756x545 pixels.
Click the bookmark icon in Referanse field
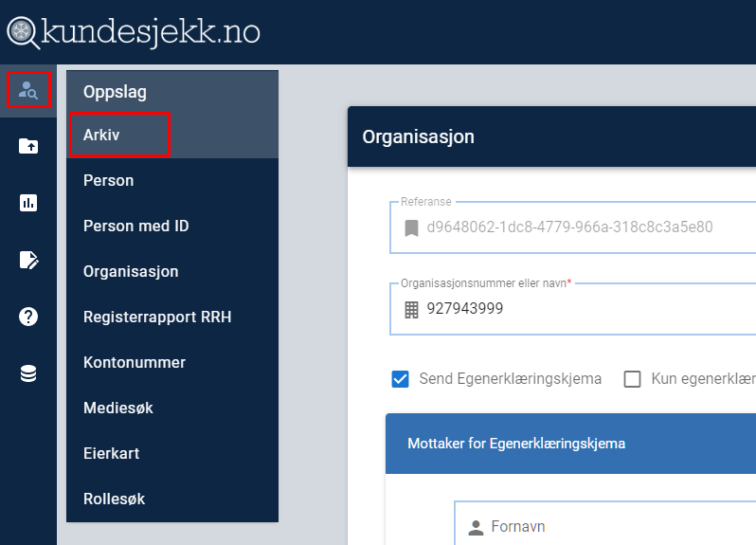pos(411,227)
